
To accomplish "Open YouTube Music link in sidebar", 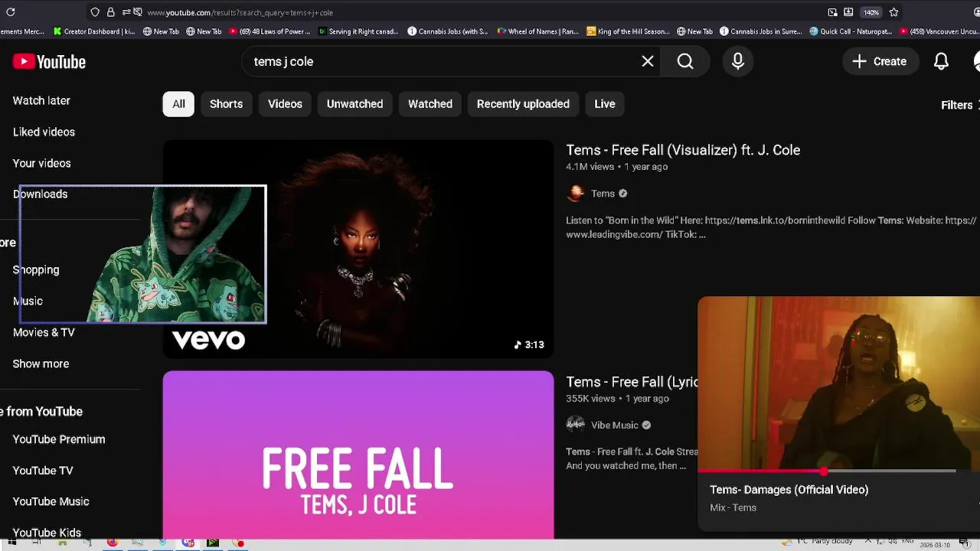I will coord(51,501).
